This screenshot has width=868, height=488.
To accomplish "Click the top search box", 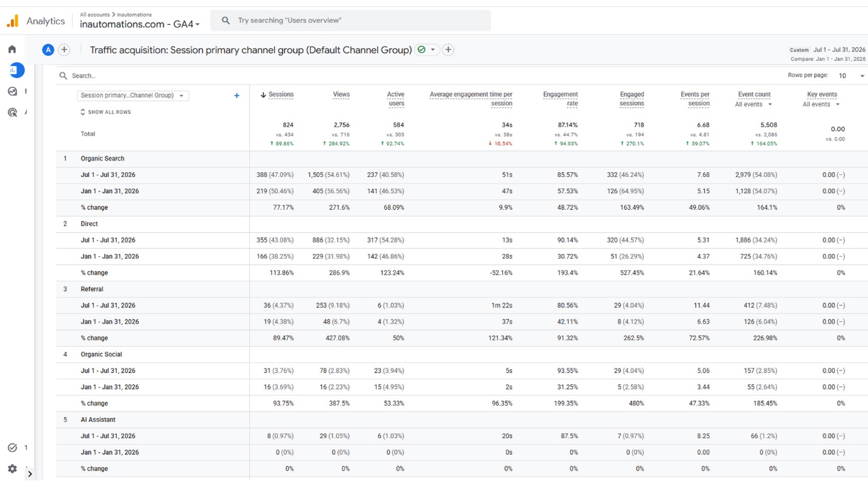I will (350, 21).
